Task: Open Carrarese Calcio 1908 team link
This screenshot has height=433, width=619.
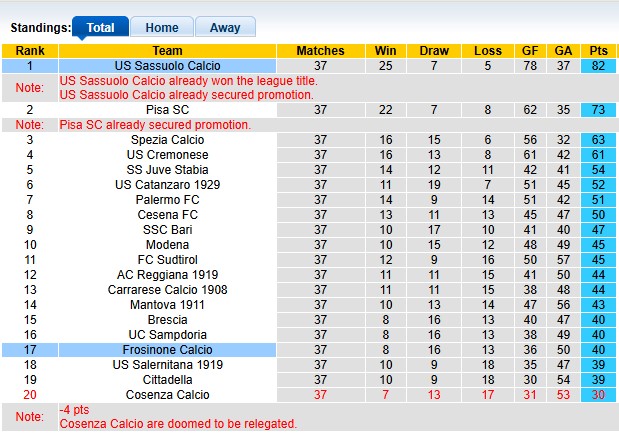Action: [167, 290]
